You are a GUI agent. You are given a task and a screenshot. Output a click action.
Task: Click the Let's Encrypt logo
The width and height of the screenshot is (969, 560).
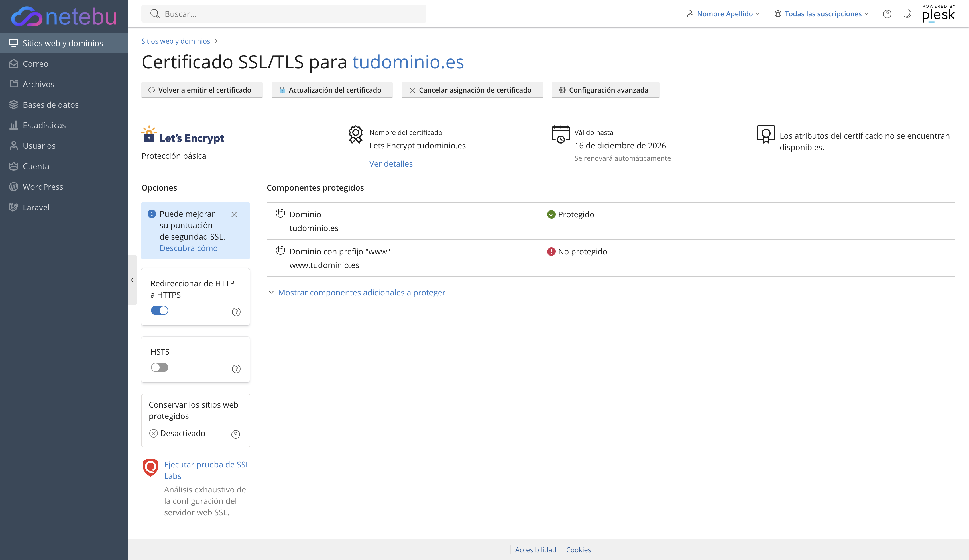pos(183,135)
